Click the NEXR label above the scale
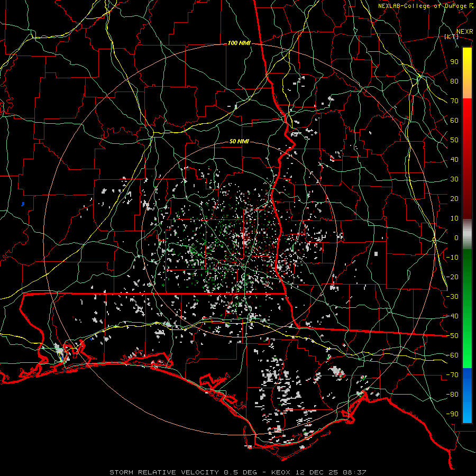 [x=464, y=32]
